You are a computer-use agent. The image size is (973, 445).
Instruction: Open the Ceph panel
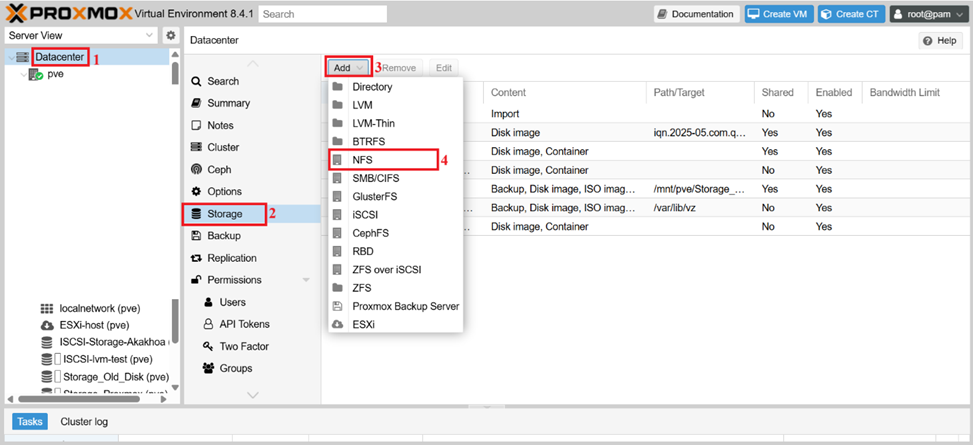(x=218, y=169)
